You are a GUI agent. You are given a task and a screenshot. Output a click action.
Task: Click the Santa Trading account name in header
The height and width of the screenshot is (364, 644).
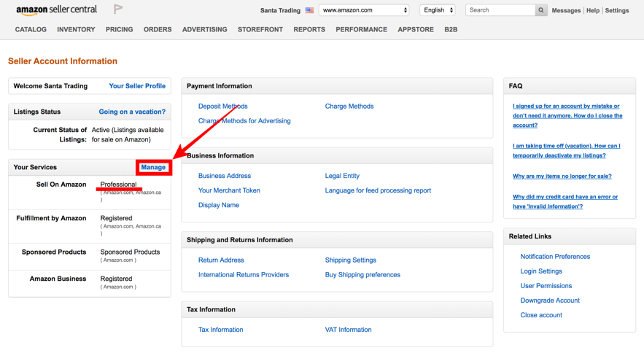coord(281,10)
